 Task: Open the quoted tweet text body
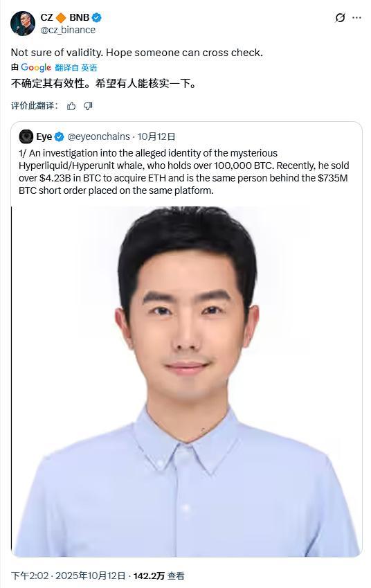(x=183, y=172)
